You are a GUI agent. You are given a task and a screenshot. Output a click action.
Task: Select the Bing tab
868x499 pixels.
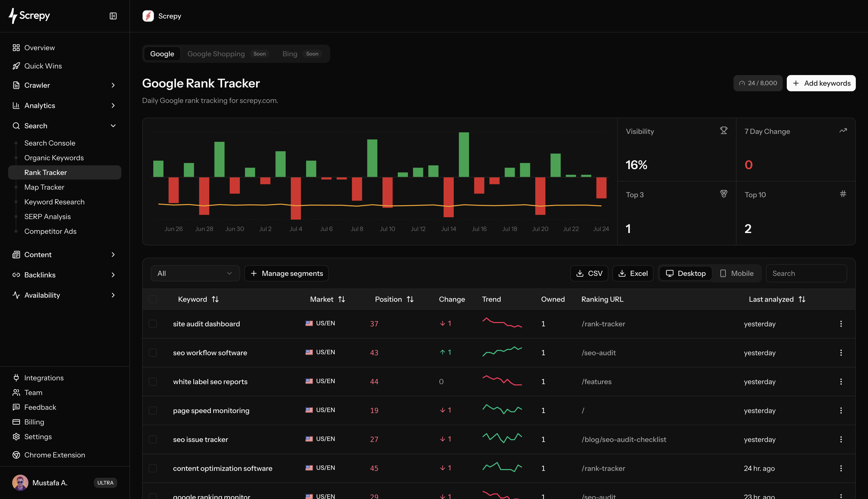point(302,54)
